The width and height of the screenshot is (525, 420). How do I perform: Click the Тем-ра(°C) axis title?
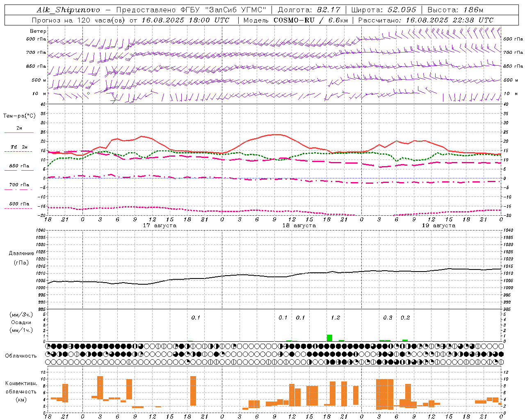coord(19,116)
